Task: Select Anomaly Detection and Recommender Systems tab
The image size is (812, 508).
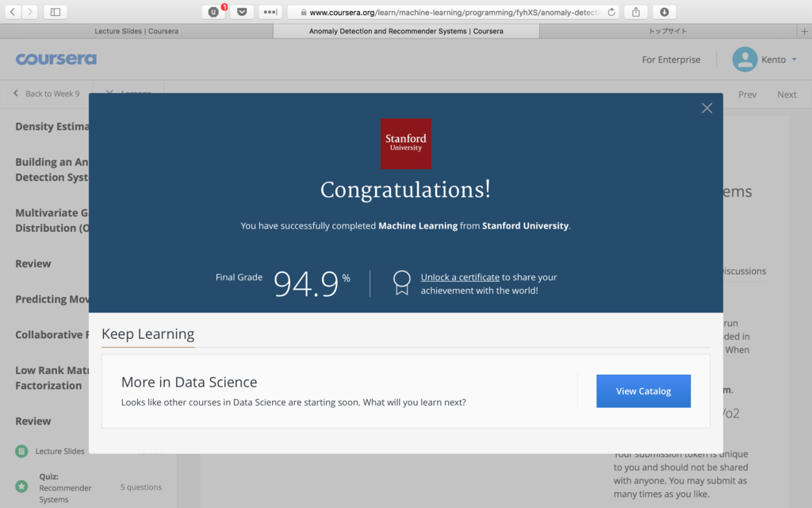Action: click(x=406, y=31)
